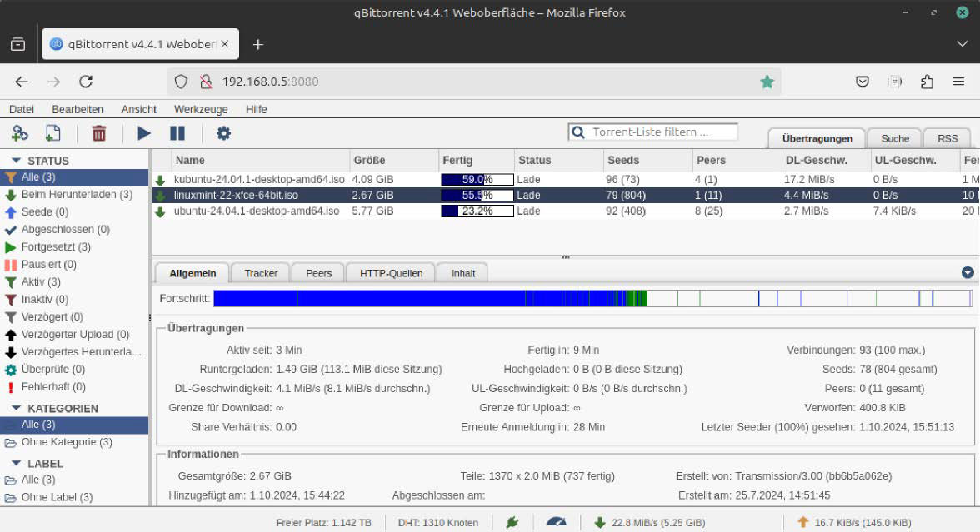Close the qBittorrent browser tab
980x532 pixels.
pos(224,44)
